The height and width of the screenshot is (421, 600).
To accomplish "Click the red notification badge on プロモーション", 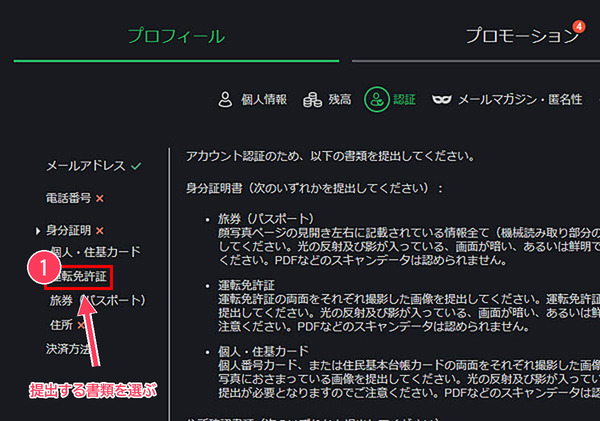I will 579,26.
